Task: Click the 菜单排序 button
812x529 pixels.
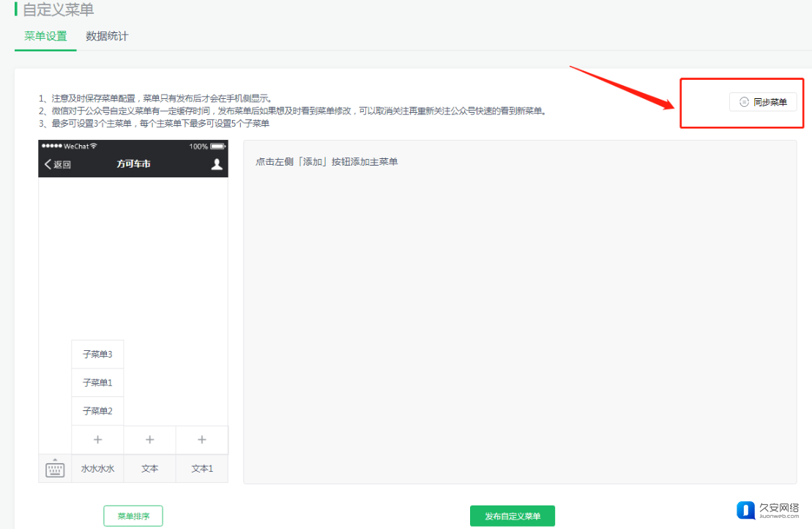Action: tap(133, 516)
